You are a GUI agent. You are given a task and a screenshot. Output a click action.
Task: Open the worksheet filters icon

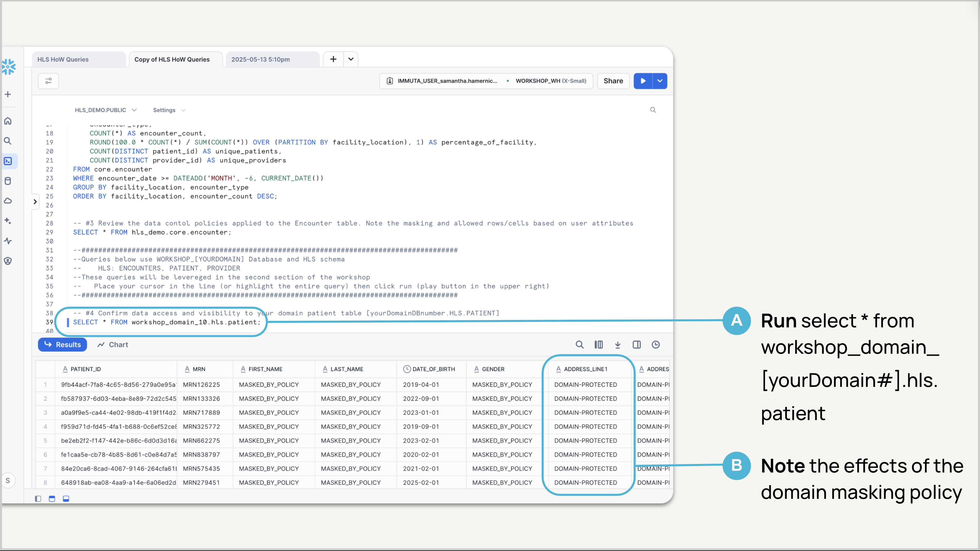tap(48, 81)
